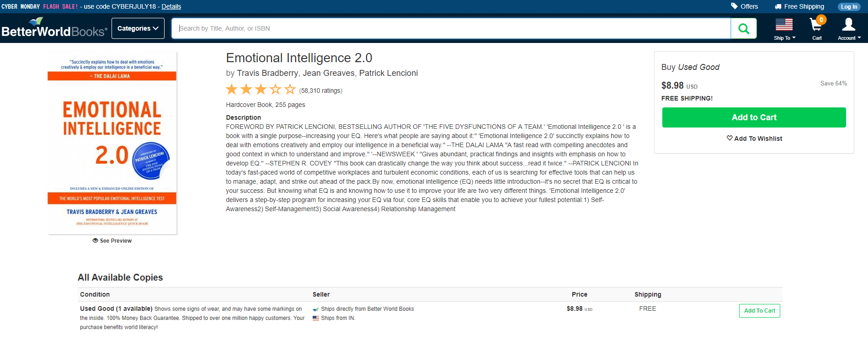Click the $8.98 price in copies table
The width and height of the screenshot is (868, 351).
pos(580,309)
